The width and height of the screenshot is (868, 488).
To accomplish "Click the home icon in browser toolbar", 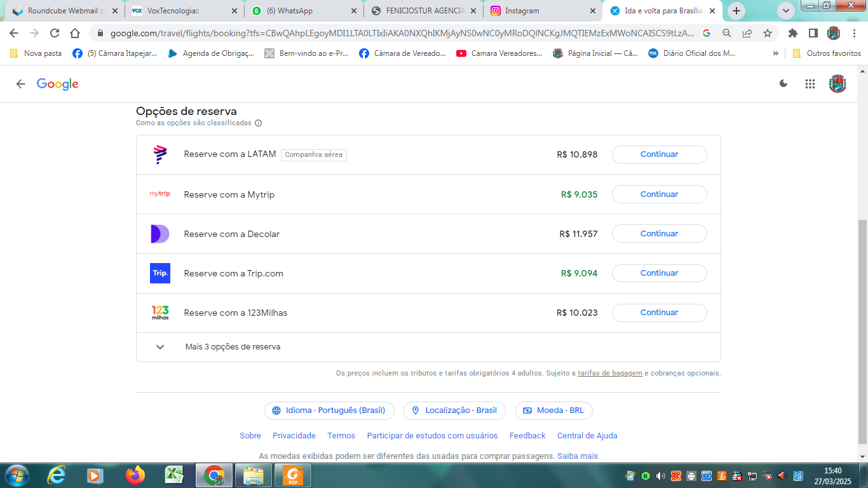I will pyautogui.click(x=75, y=34).
